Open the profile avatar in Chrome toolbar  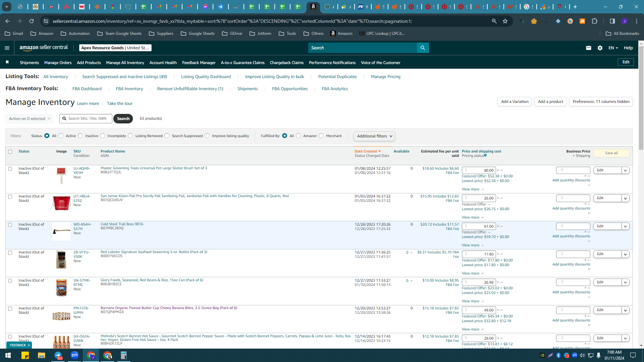pos(625,21)
